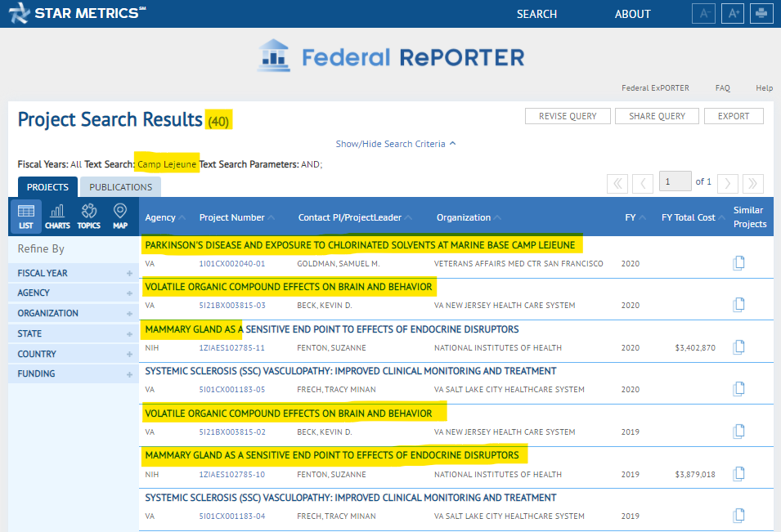Open project number 5I21BX003815-03 link
This screenshot has height=532, width=781.
(x=232, y=305)
